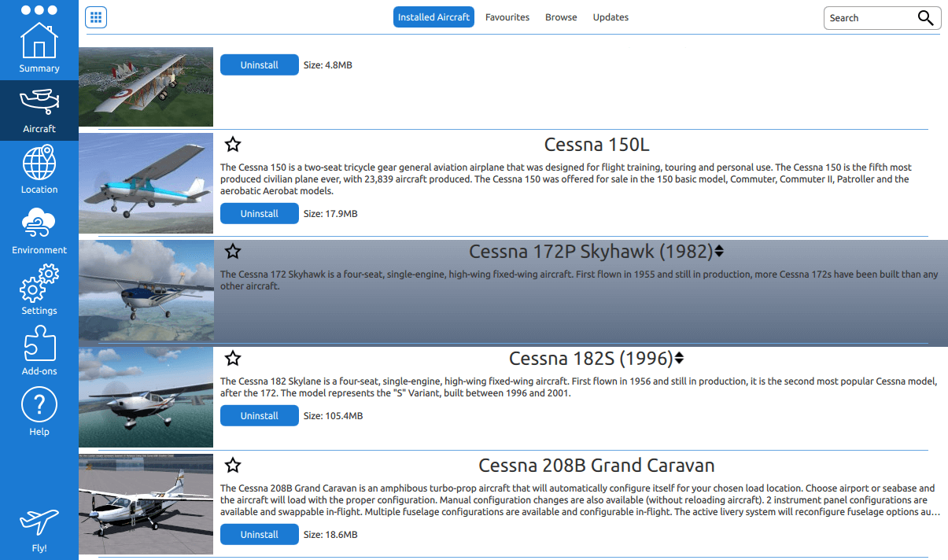Click the Cessna 150L title

pos(597,145)
